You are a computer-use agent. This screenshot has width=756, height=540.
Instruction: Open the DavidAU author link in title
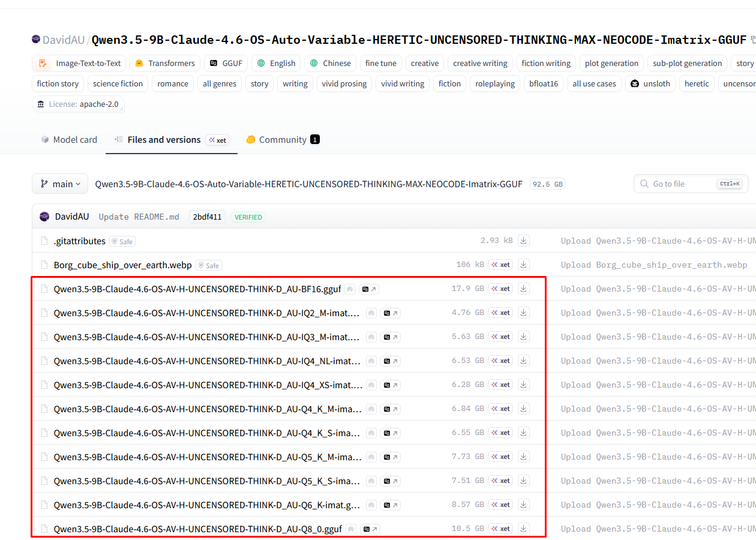click(64, 40)
